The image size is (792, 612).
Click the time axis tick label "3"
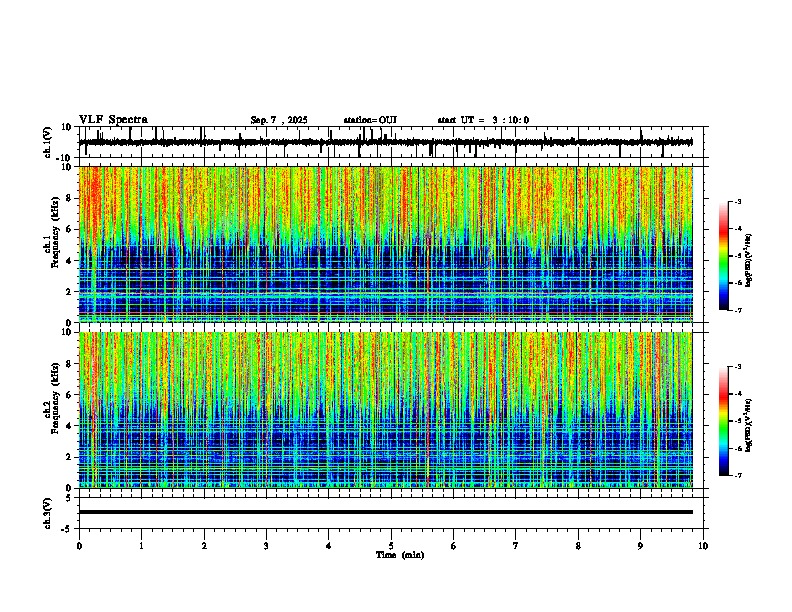point(266,546)
